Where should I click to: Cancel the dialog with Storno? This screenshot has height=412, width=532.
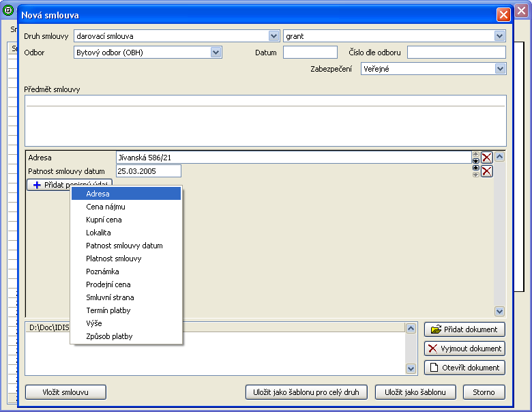pyautogui.click(x=484, y=392)
